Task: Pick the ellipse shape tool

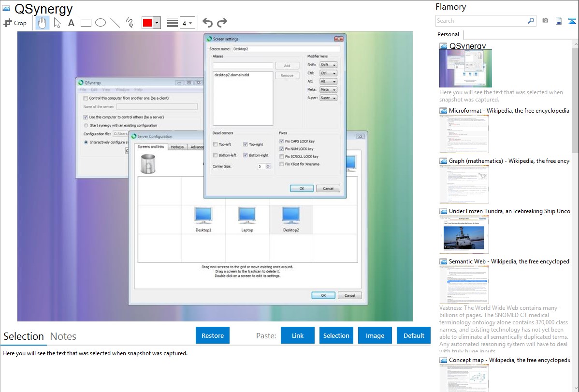Action: point(101,23)
